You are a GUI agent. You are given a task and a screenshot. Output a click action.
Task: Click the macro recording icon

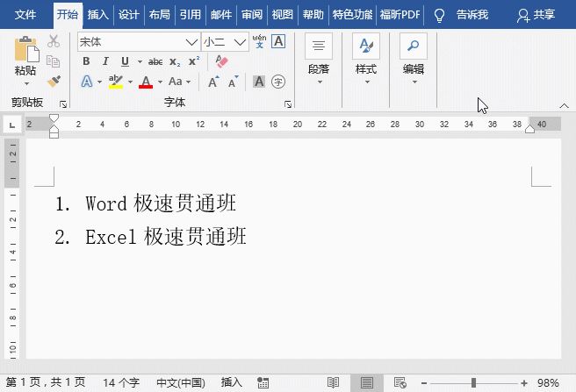click(x=263, y=383)
